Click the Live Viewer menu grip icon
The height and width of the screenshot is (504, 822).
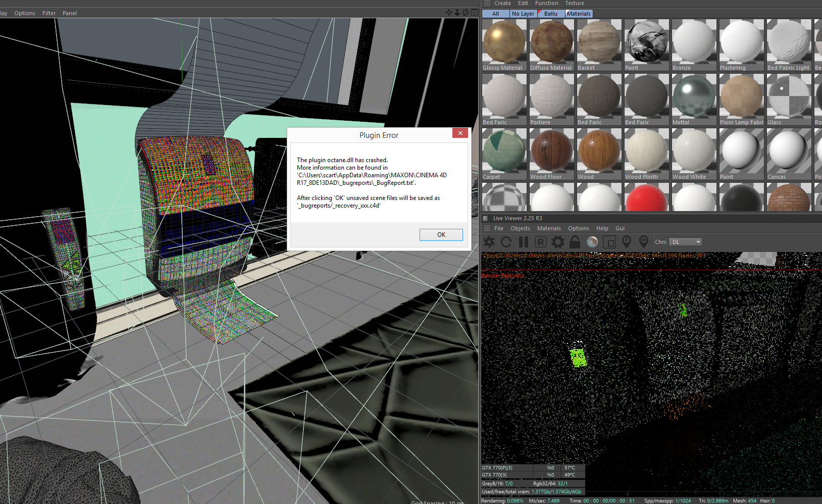487,228
